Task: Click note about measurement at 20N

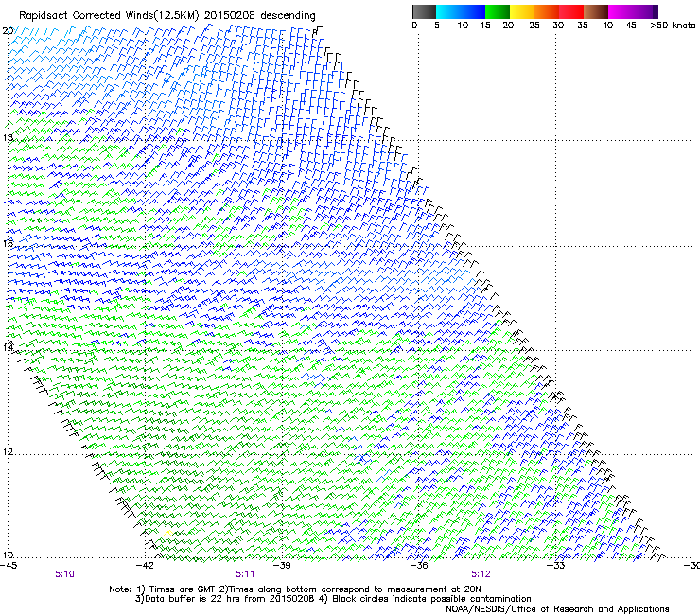Action: tap(350, 589)
